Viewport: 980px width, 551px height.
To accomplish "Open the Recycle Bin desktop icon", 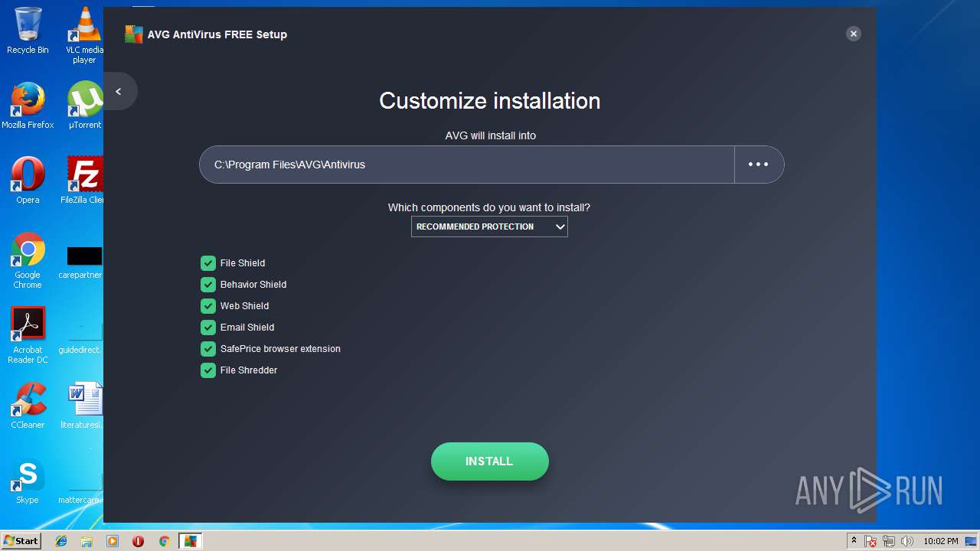I will click(x=28, y=31).
